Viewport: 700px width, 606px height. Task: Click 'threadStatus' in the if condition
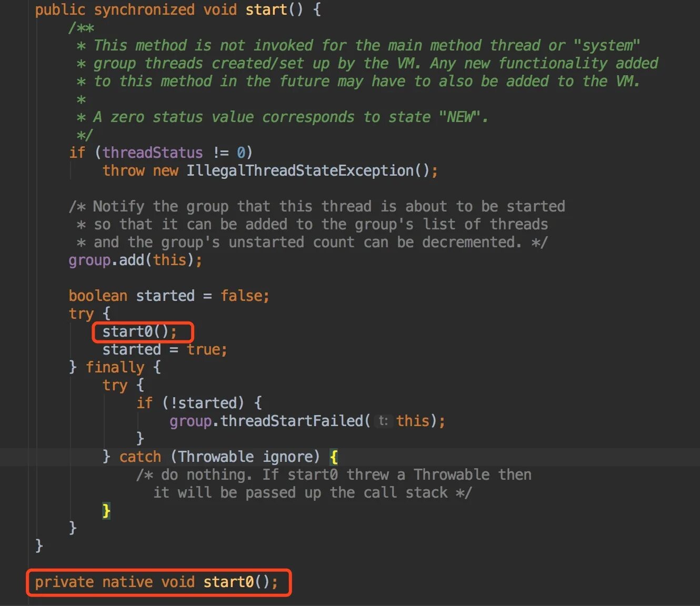tap(153, 153)
